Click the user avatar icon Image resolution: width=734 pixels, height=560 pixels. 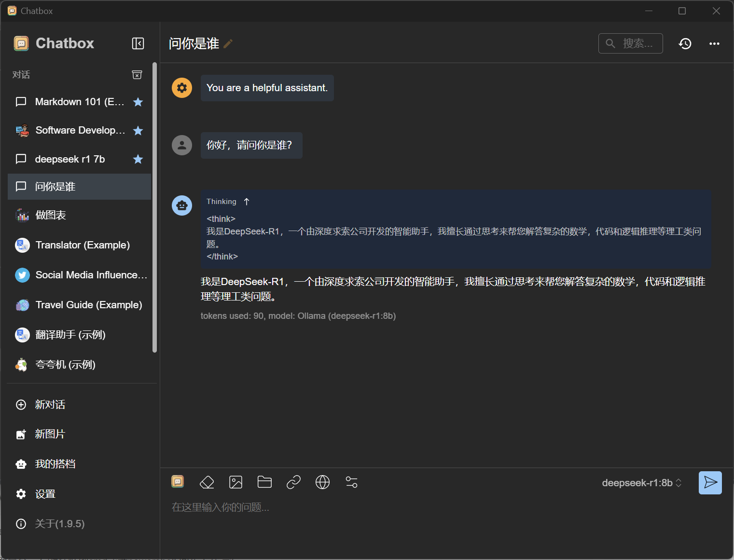click(182, 145)
